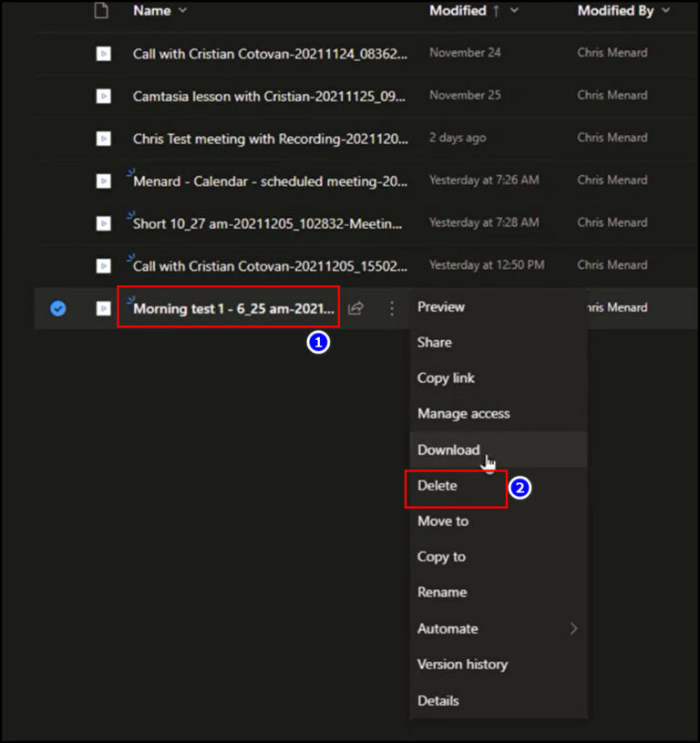Select Rename from the context menu
The width and height of the screenshot is (700, 743).
pyautogui.click(x=442, y=592)
